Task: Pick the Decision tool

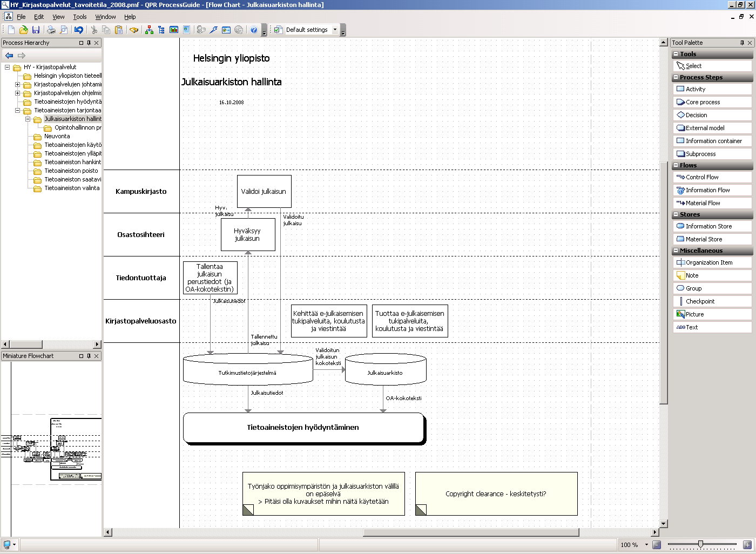Action: (712, 115)
